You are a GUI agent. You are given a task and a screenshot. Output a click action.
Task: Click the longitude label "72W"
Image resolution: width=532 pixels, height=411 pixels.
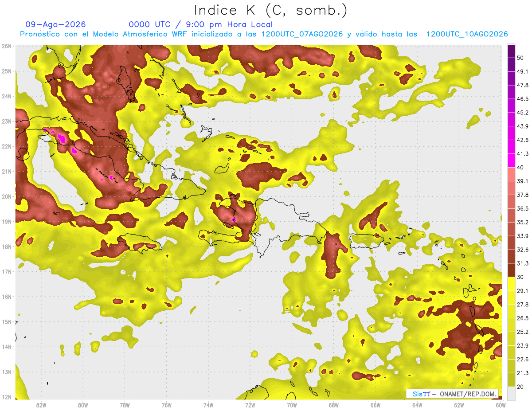(x=250, y=405)
